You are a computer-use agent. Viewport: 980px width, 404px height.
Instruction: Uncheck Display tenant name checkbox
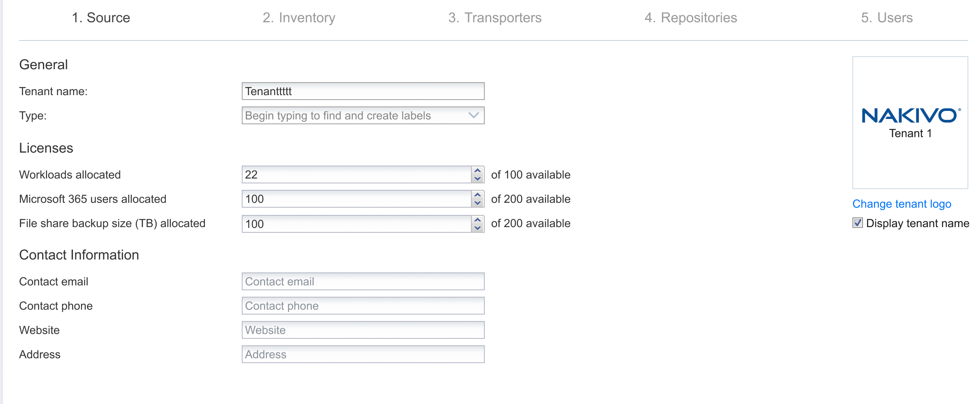857,223
